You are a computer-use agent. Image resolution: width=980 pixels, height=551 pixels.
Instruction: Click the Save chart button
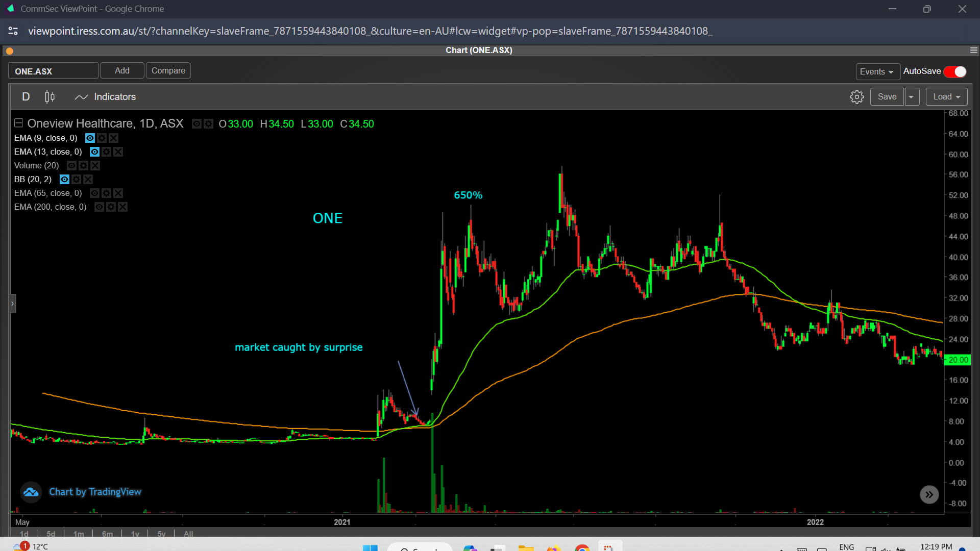pos(887,97)
